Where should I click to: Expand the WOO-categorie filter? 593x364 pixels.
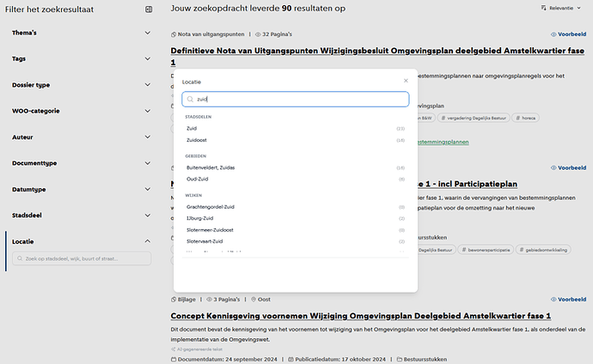click(82, 111)
